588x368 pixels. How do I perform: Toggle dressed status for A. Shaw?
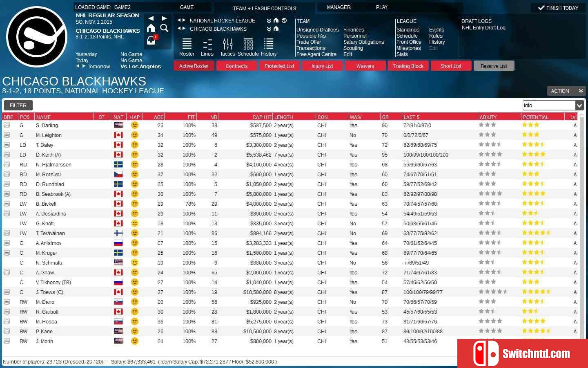pyautogui.click(x=7, y=272)
